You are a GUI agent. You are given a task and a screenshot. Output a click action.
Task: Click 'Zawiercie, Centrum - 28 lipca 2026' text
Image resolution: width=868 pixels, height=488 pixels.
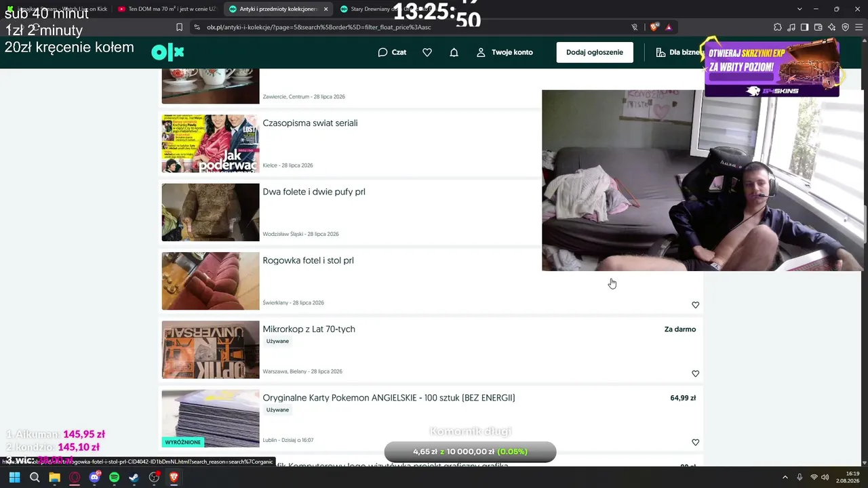304,97
